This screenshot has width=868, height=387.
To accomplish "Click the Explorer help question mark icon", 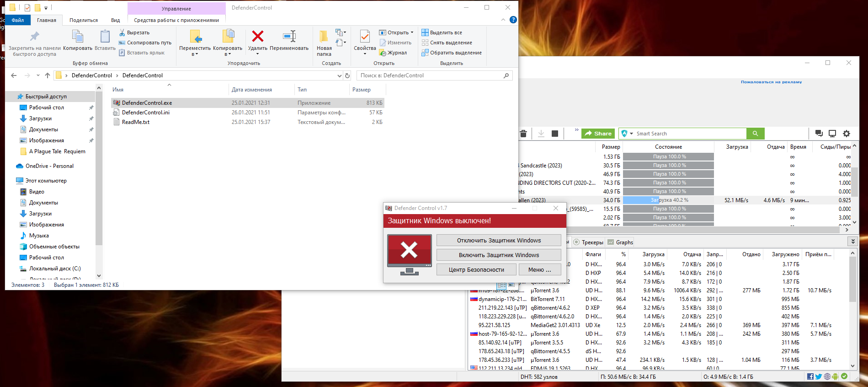I will (513, 20).
